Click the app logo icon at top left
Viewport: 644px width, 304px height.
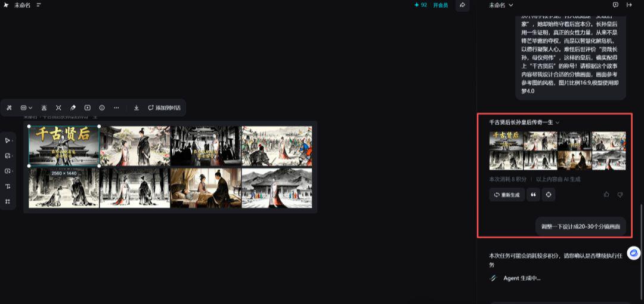pos(6,5)
